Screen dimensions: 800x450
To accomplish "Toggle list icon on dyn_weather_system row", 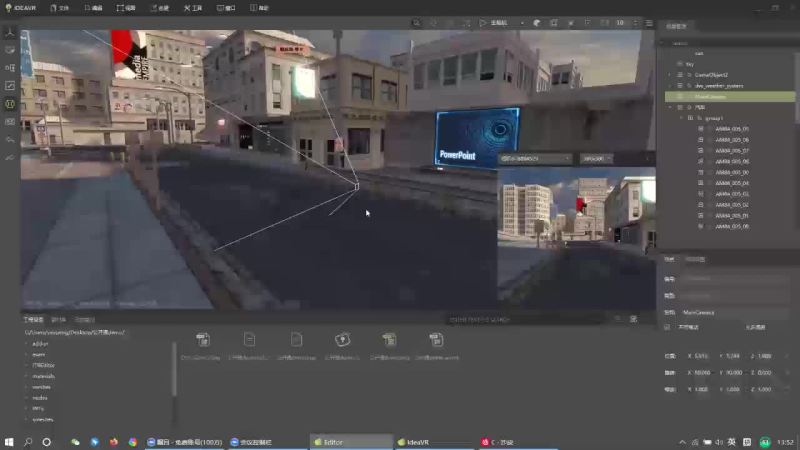I will [680, 86].
